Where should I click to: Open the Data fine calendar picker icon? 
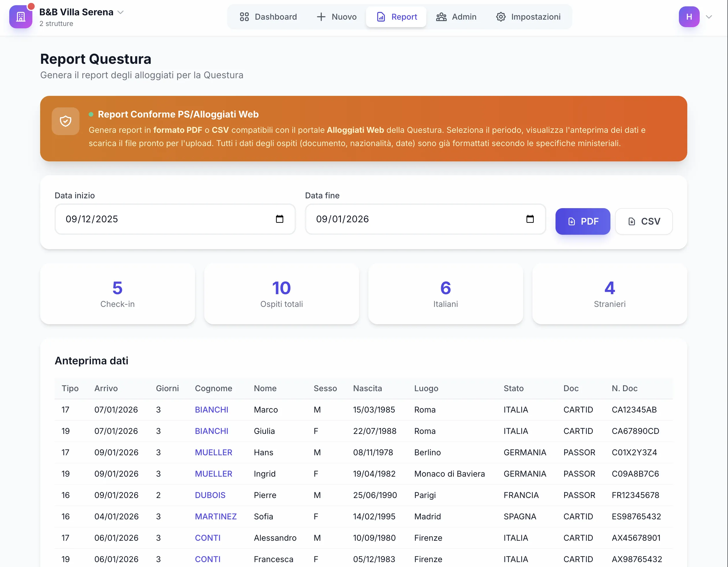pos(530,219)
